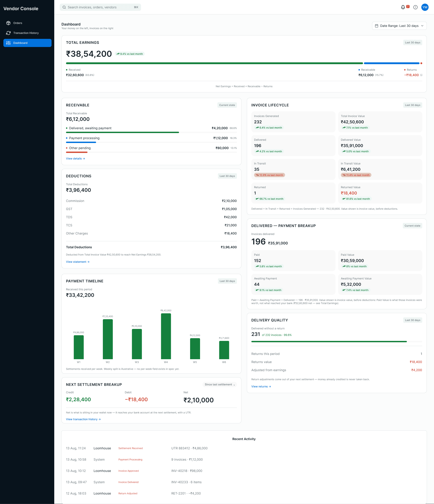Click the Commission ₹2,10,000 deduction amount

coord(229,201)
